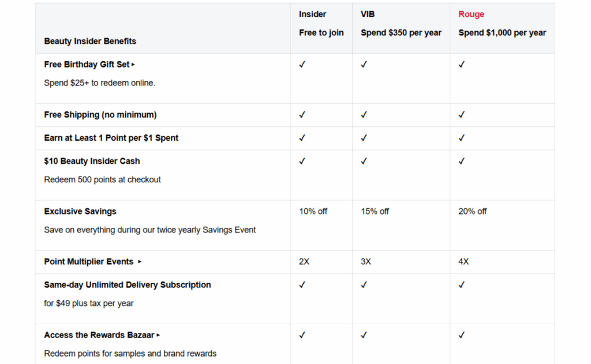Viewport: 591px width, 364px height.
Task: Click VIB checkmark for Free Birthday Gift Set
Action: (x=364, y=65)
